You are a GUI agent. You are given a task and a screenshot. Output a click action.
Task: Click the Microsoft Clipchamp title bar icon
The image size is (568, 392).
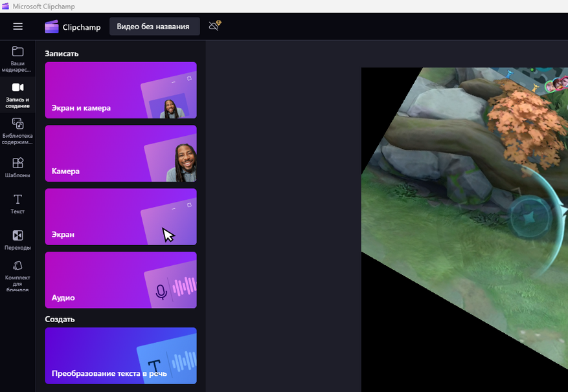(x=5, y=6)
